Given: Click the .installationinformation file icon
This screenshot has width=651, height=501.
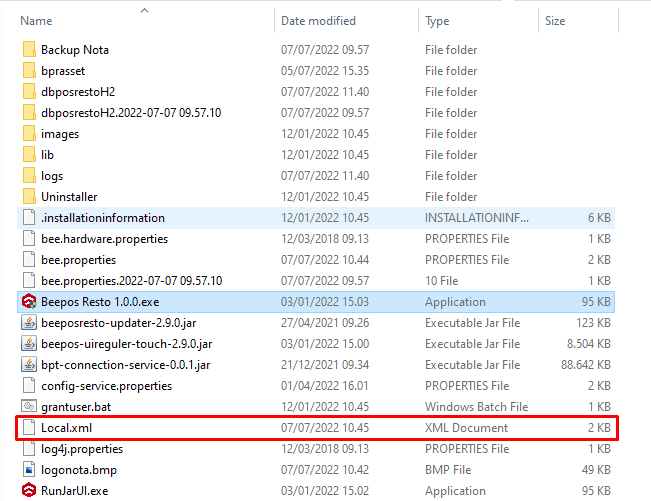Looking at the screenshot, I should point(29,218).
